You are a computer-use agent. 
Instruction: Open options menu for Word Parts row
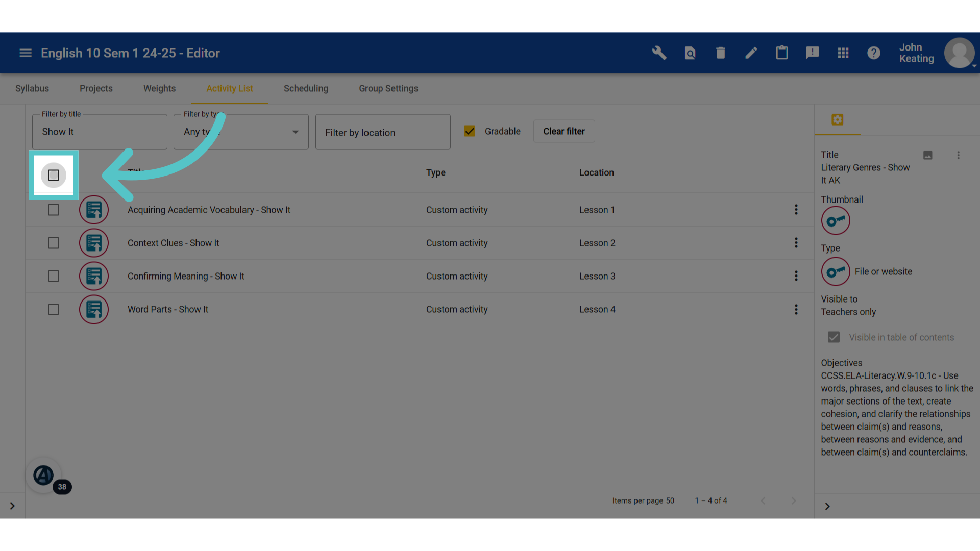(x=796, y=309)
